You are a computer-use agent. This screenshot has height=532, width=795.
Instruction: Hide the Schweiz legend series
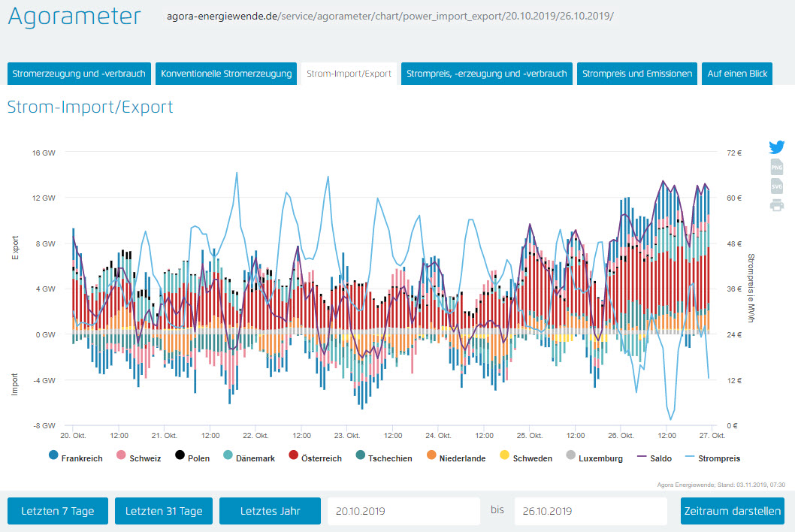coord(139,458)
